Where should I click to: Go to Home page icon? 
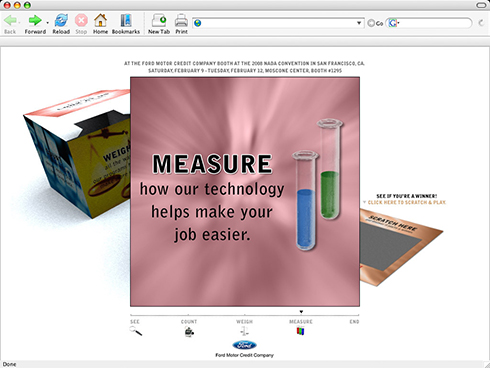pos(100,21)
